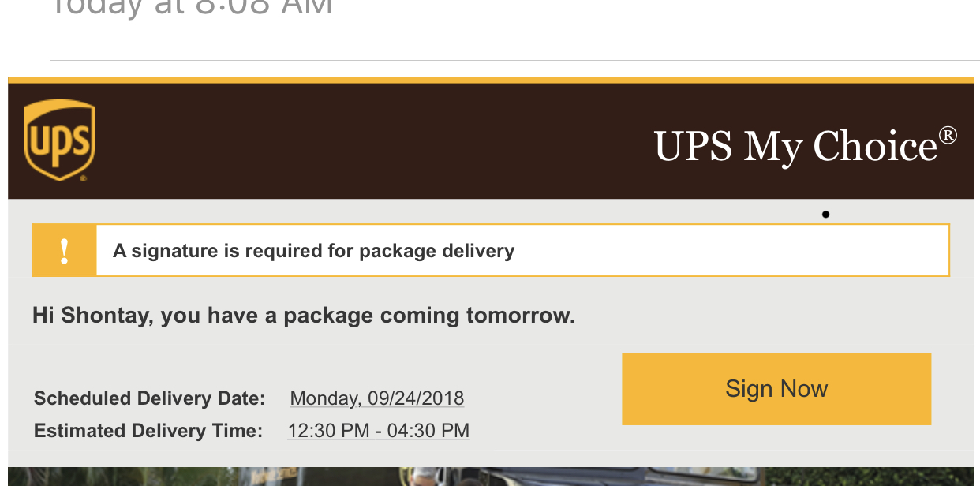The width and height of the screenshot is (980, 486).
Task: Click the registered trademark symbol after Choice
Action: coord(948,136)
